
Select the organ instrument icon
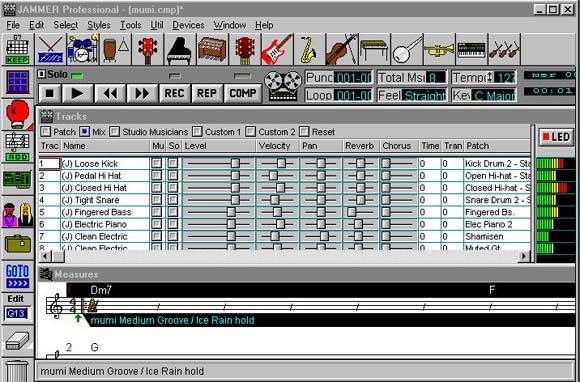click(212, 49)
